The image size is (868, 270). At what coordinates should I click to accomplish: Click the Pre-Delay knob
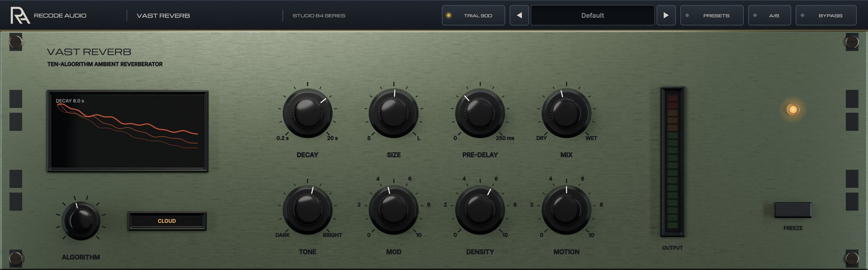point(480,113)
